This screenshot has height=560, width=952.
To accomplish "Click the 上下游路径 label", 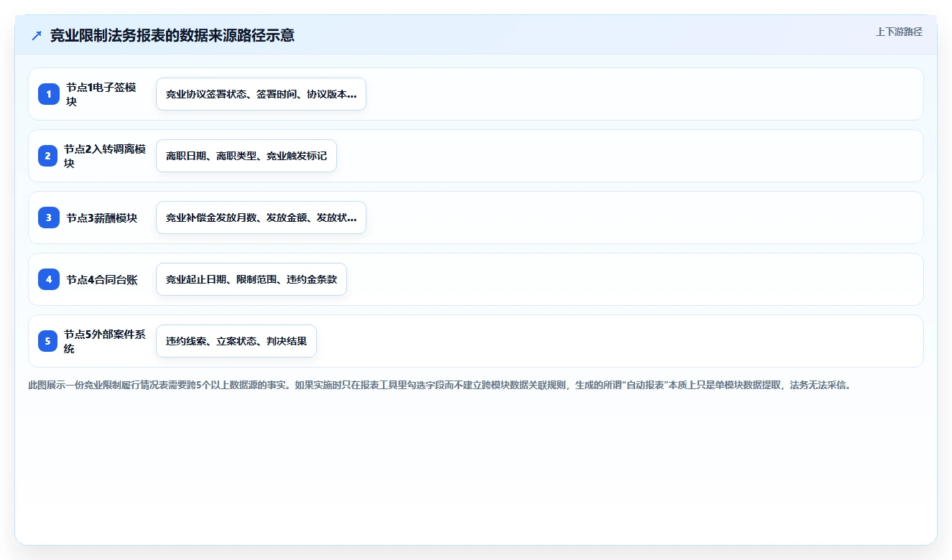I will (899, 32).
